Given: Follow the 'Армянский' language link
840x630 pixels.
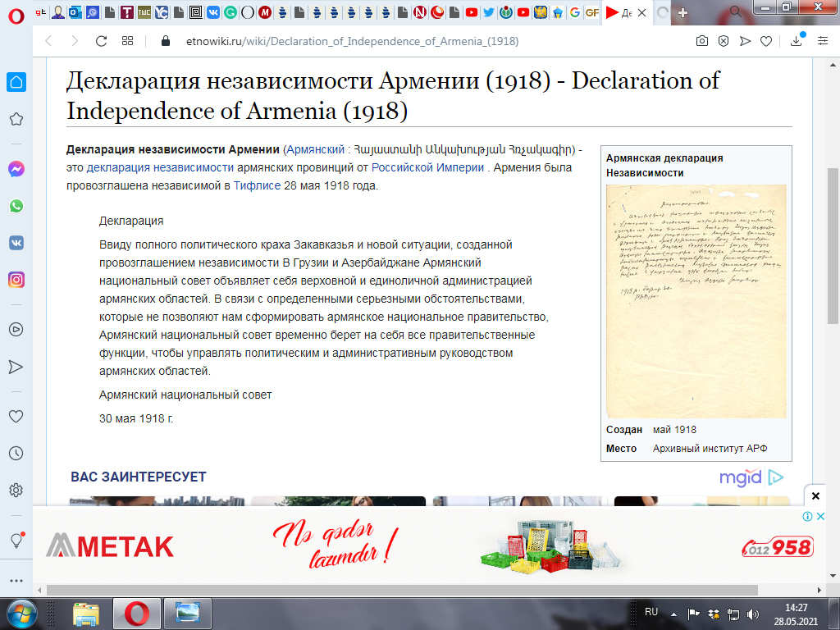Looking at the screenshot, I should (316, 149).
